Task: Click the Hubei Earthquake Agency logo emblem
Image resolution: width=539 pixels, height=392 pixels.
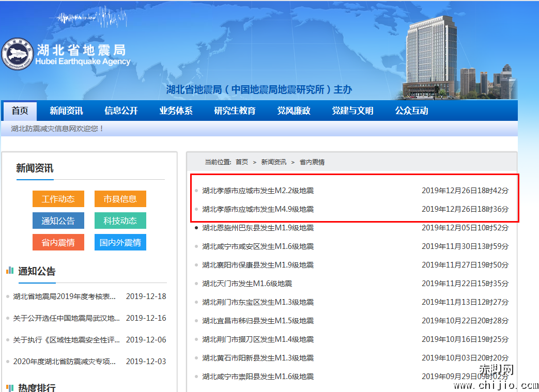Action: coord(18,54)
